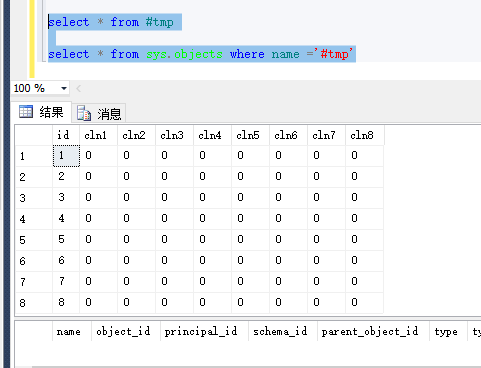The height and width of the screenshot is (368, 481).
Task: Select the cln6 column header
Action: tap(288, 135)
